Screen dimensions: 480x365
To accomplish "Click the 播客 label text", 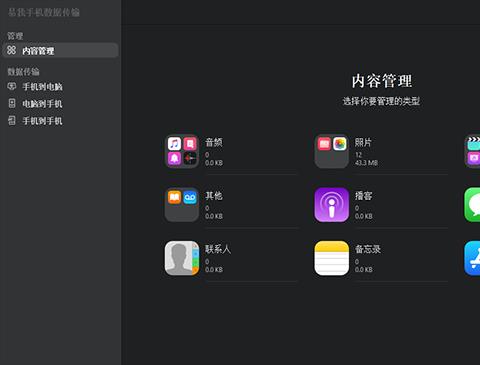I will [363, 196].
